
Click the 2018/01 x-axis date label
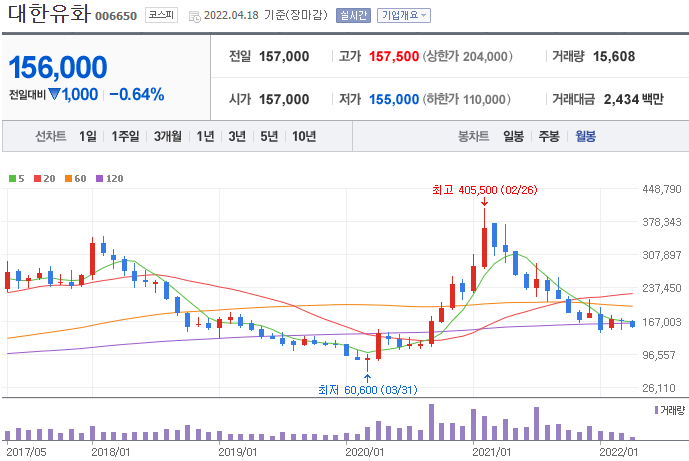[111, 452]
